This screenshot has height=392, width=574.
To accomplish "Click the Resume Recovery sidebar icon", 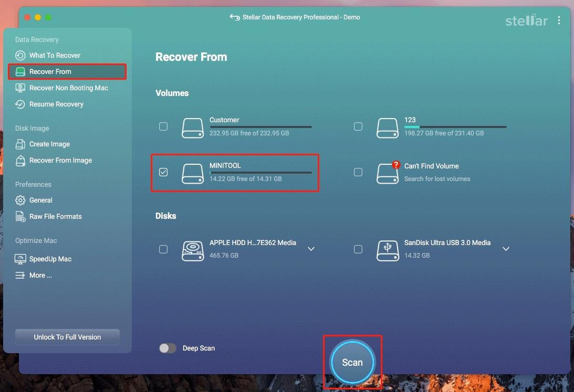I will coord(20,104).
